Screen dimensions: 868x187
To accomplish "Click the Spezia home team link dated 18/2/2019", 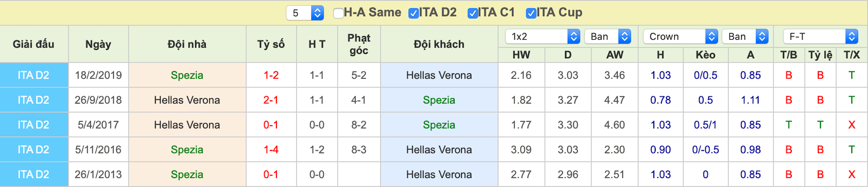I will [187, 75].
